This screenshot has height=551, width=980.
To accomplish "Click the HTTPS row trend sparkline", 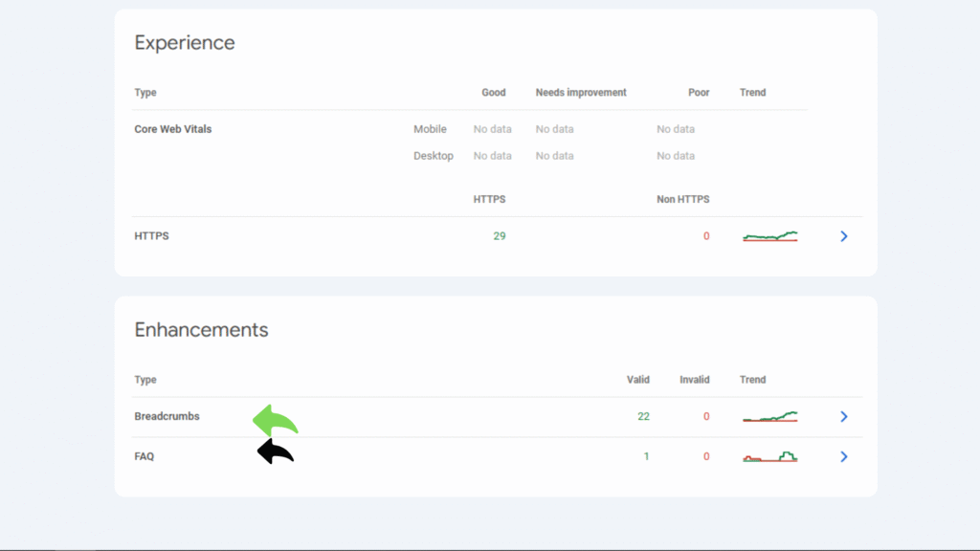I will [x=770, y=236].
